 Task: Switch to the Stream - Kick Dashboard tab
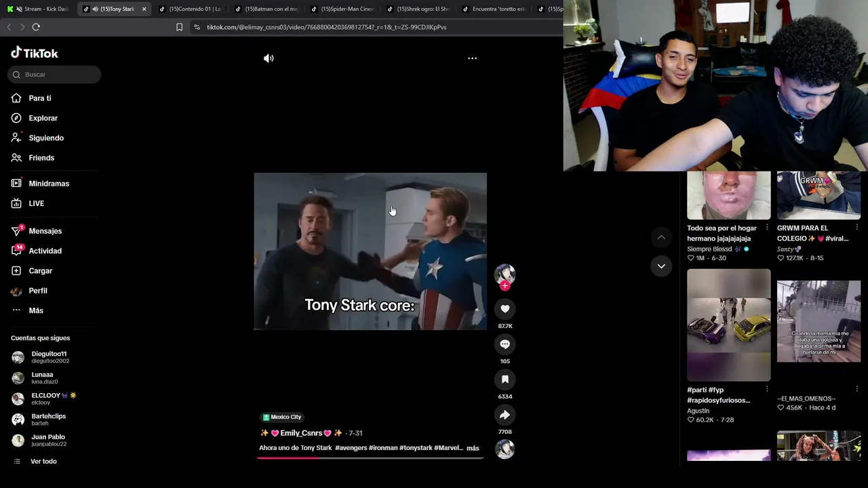click(39, 9)
